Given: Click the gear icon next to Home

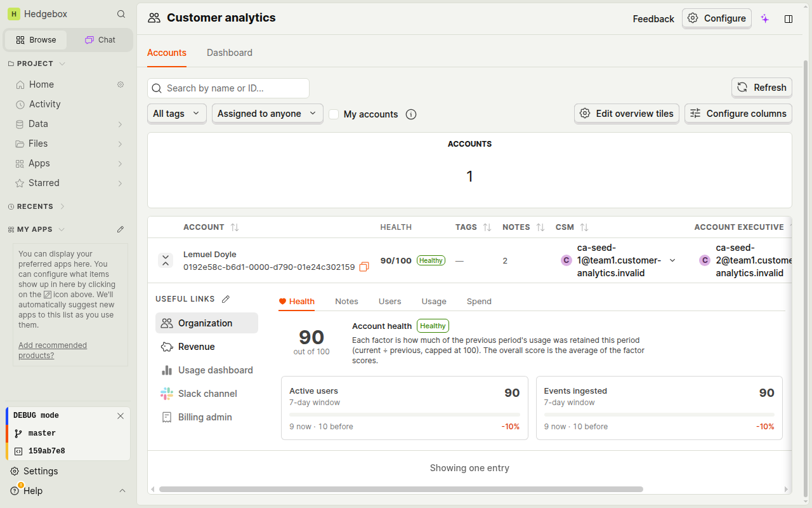Looking at the screenshot, I should coord(121,84).
